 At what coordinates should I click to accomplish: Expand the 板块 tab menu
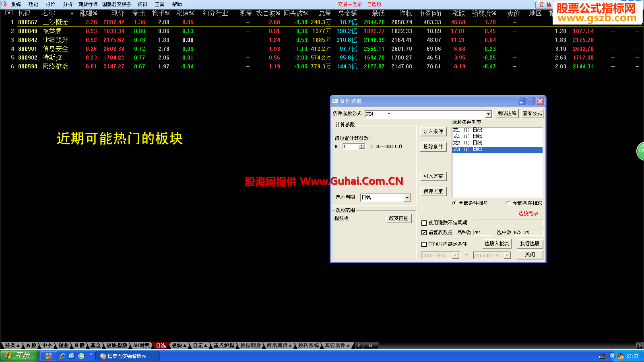(179, 346)
